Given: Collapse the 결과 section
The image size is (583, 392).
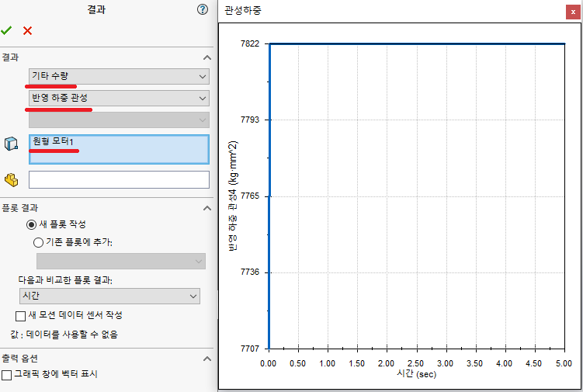Looking at the screenshot, I should tap(207, 57).
